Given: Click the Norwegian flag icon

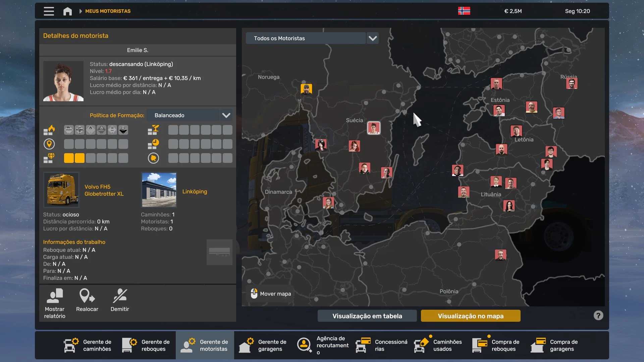Looking at the screenshot, I should (x=464, y=11).
